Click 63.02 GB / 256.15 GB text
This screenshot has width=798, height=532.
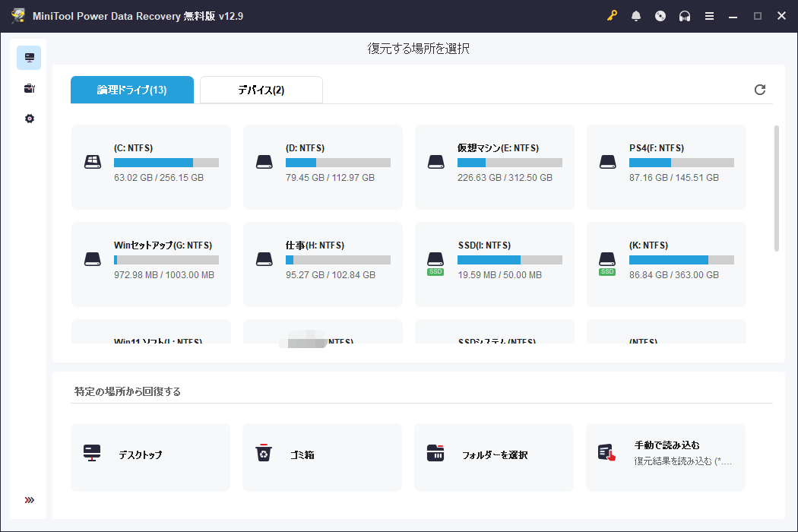(x=159, y=178)
